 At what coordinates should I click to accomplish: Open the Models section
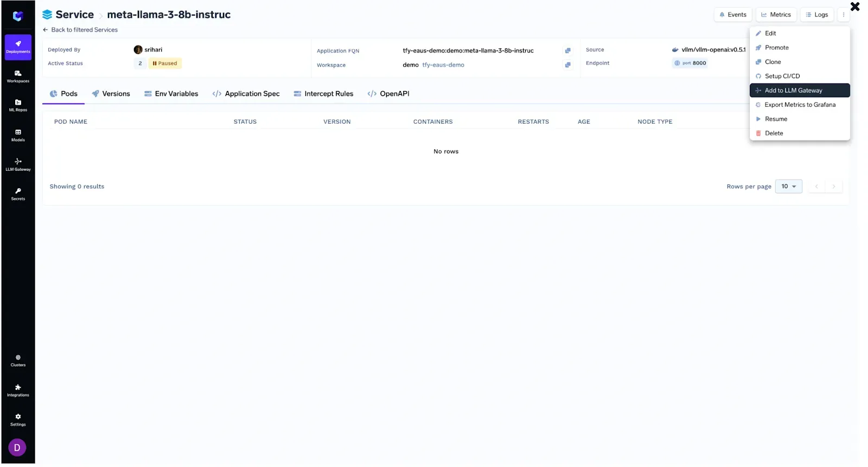point(18,136)
